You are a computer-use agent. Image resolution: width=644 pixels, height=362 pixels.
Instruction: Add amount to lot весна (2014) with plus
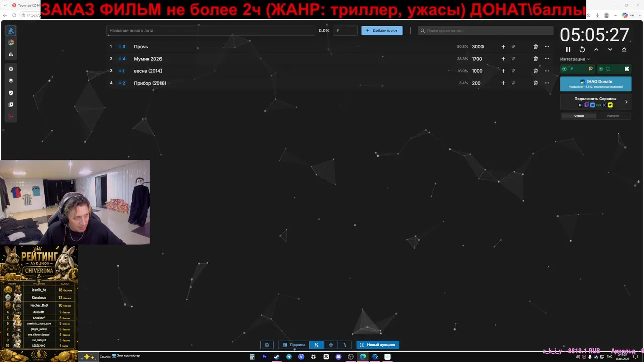click(503, 71)
